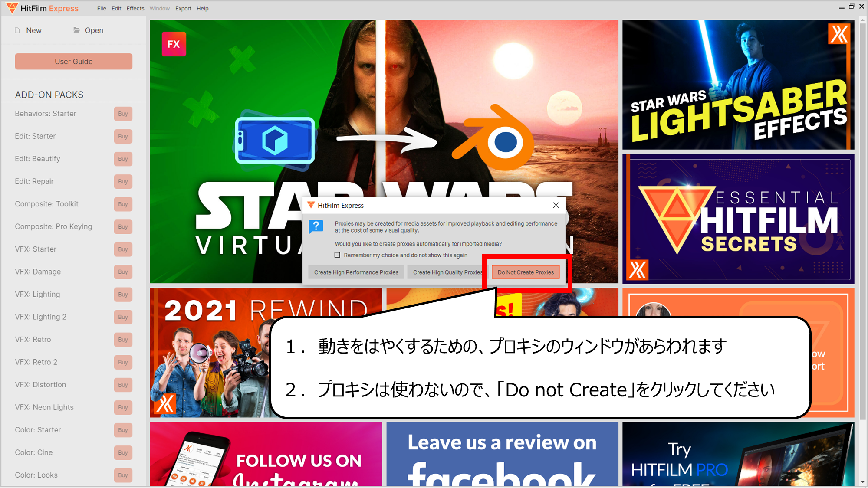Buy the VFX: Damage pack
This screenshot has width=868, height=488.
[123, 272]
